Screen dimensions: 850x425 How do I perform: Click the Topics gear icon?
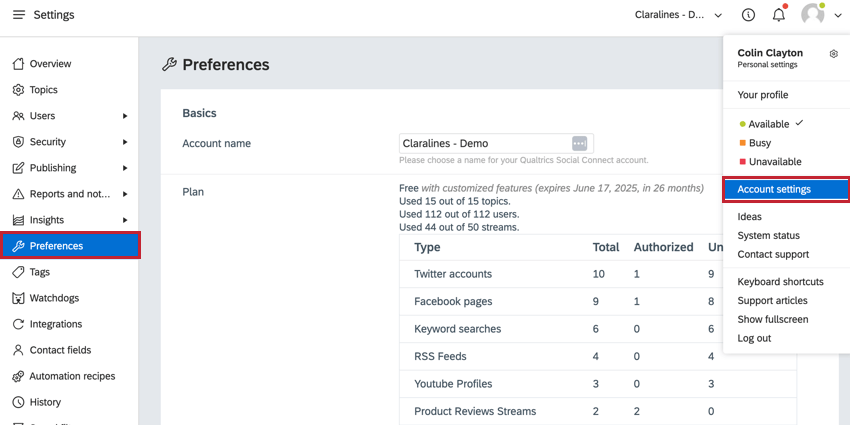(18, 90)
